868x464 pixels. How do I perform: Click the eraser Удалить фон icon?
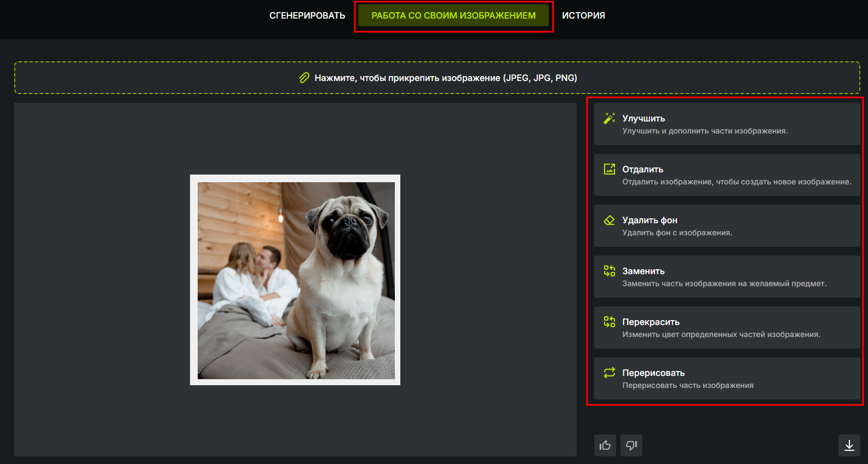pos(609,220)
